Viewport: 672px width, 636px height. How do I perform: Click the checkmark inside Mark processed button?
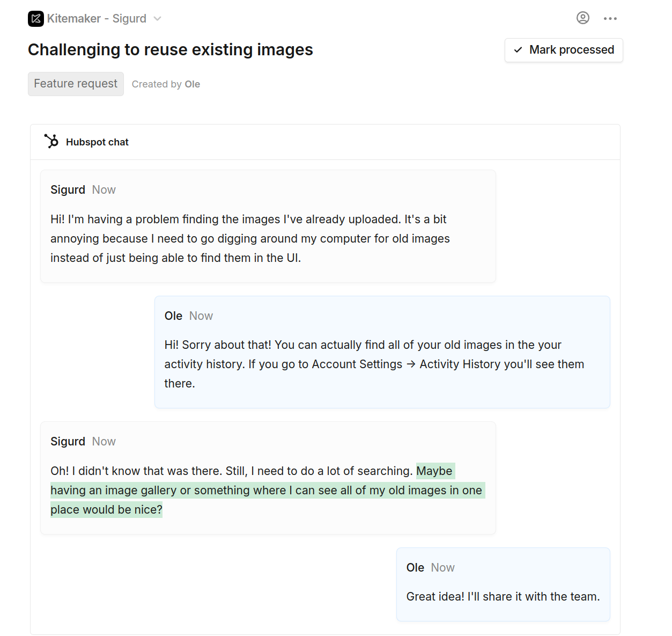(x=518, y=50)
